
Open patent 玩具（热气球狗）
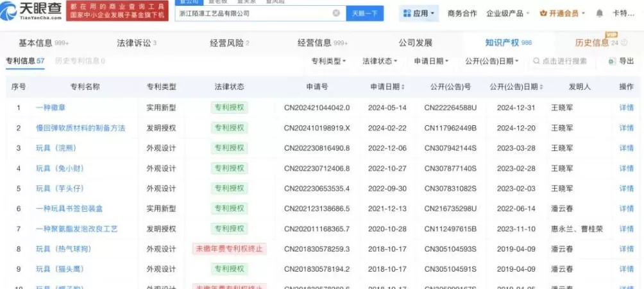click(x=64, y=249)
